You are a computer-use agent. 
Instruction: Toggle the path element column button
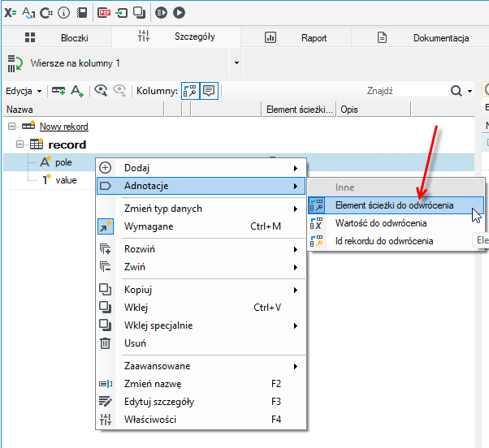click(x=190, y=91)
